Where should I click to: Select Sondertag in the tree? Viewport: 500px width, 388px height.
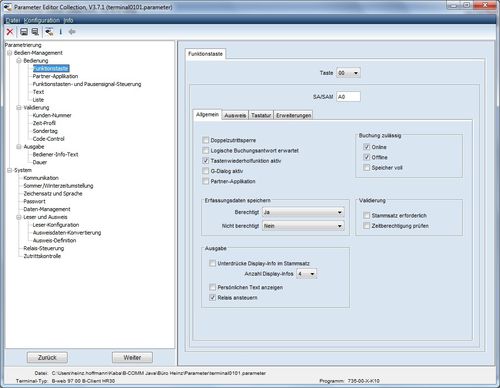45,131
